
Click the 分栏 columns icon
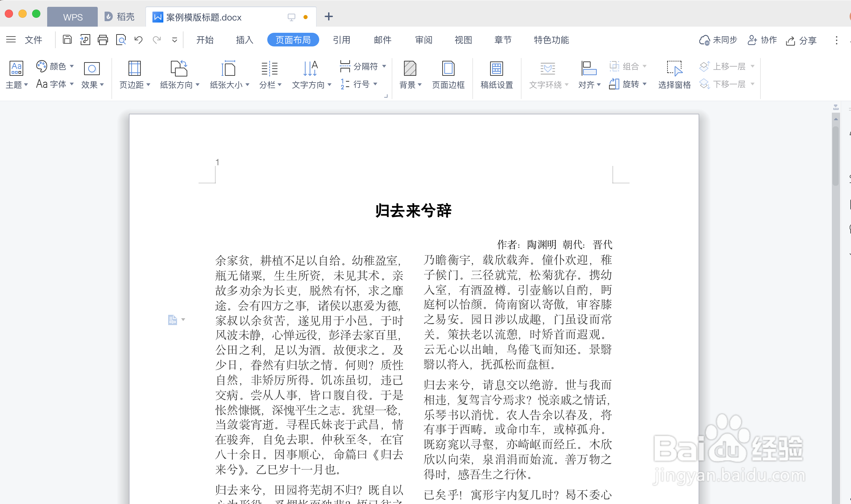270,68
